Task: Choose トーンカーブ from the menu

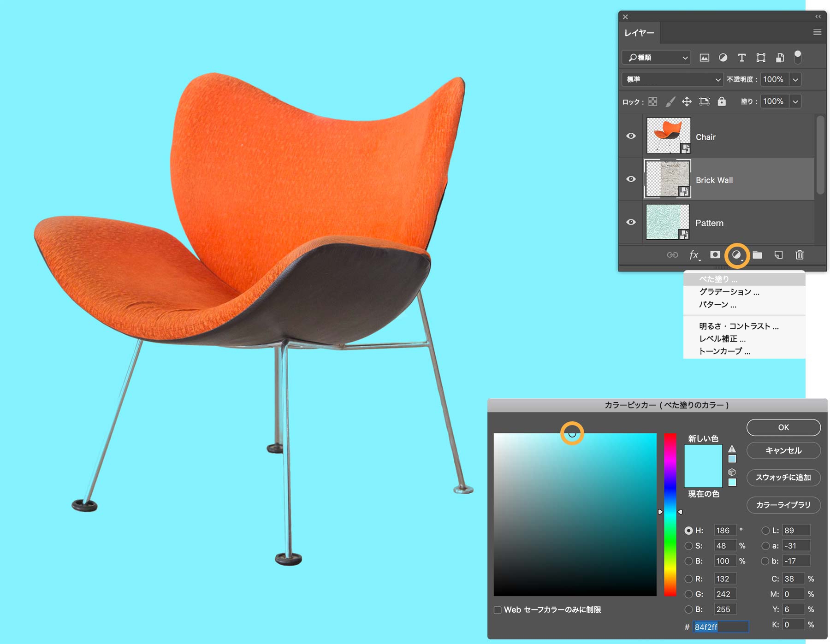Action: pos(744,351)
